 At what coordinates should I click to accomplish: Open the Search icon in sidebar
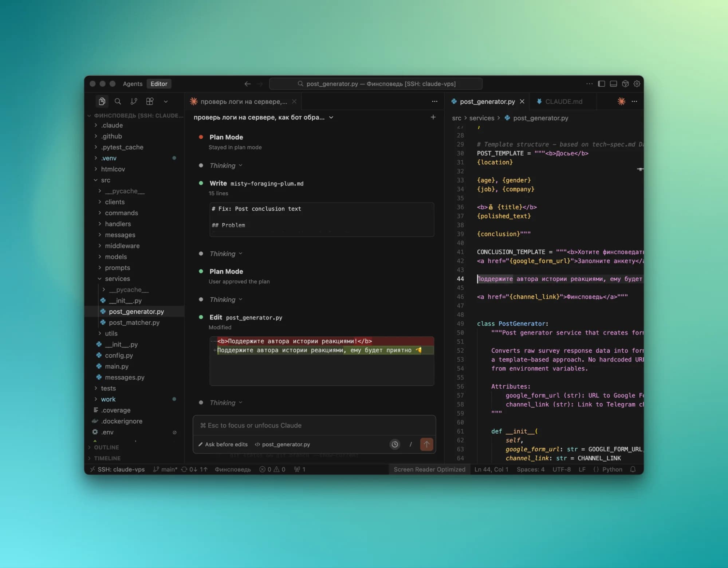(x=118, y=101)
